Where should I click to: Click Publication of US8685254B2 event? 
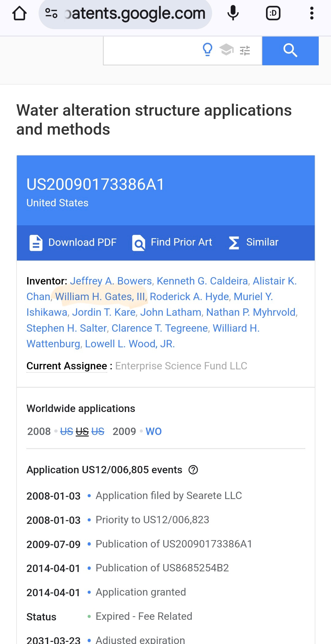tap(162, 568)
